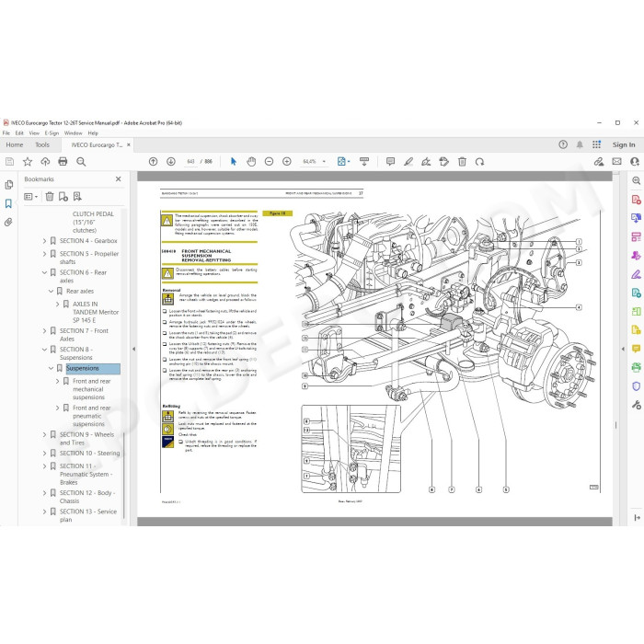Go to previous page arrow
This screenshot has height=644, width=644.
click(154, 161)
